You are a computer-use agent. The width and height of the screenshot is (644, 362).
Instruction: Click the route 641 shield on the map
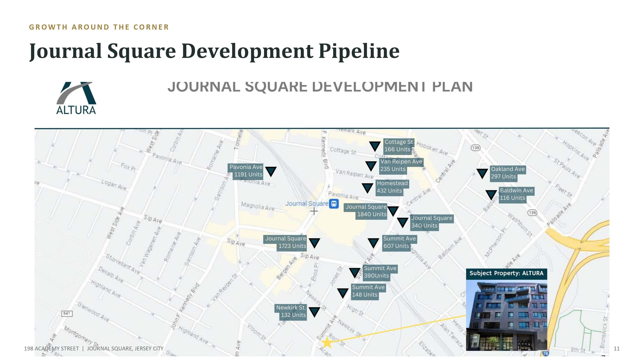tap(67, 314)
